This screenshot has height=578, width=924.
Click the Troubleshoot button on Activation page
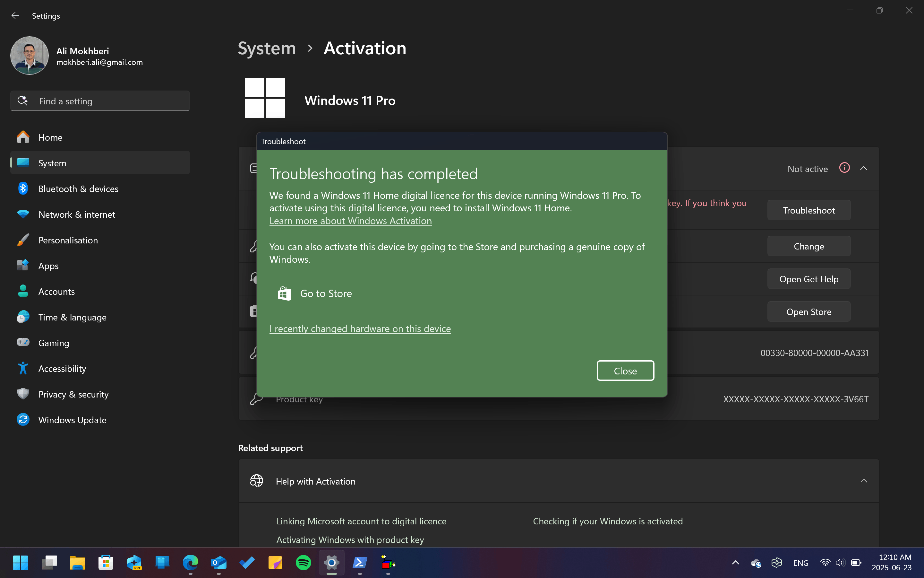[809, 210]
